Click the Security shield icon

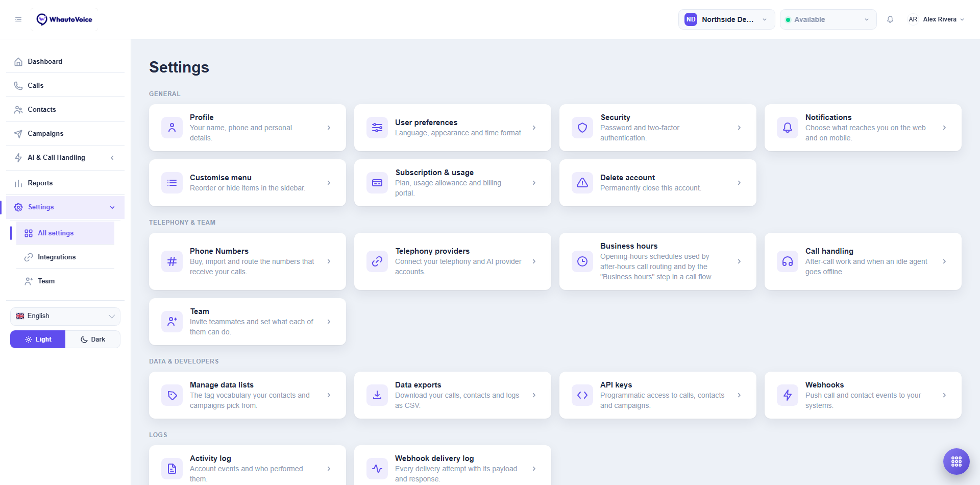[582, 128]
